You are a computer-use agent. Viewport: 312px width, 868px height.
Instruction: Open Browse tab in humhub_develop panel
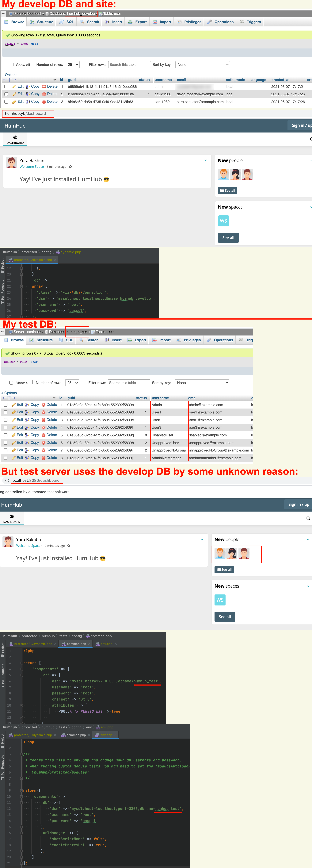tap(14, 22)
